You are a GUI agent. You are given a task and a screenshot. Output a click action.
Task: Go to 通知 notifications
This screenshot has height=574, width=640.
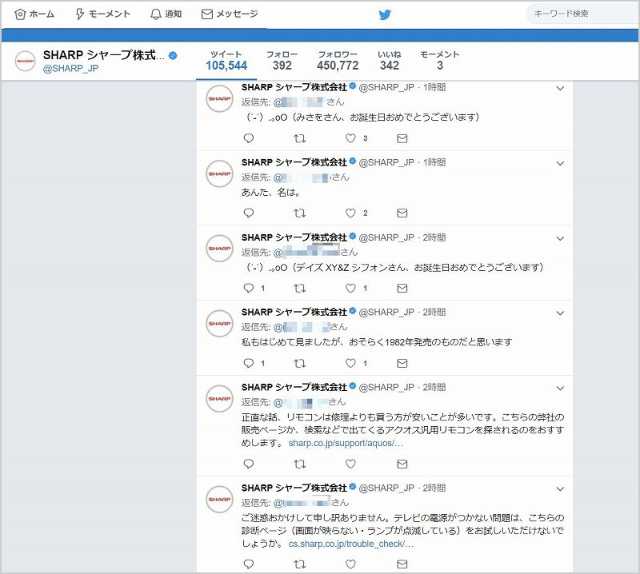click(x=166, y=14)
